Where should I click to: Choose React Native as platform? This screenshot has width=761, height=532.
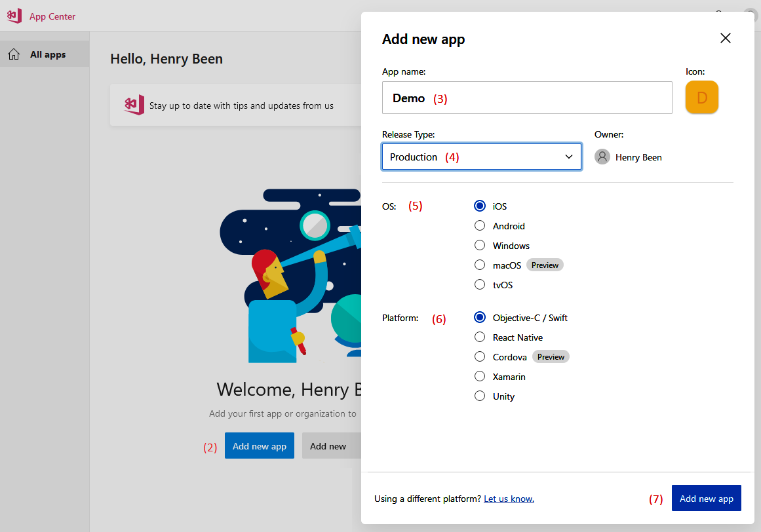click(480, 337)
